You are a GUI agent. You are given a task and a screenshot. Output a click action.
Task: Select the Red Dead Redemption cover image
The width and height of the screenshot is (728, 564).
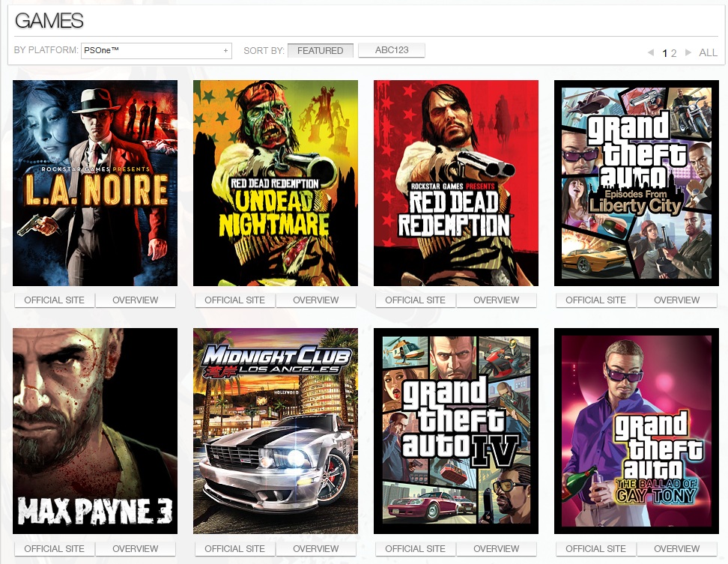[456, 183]
